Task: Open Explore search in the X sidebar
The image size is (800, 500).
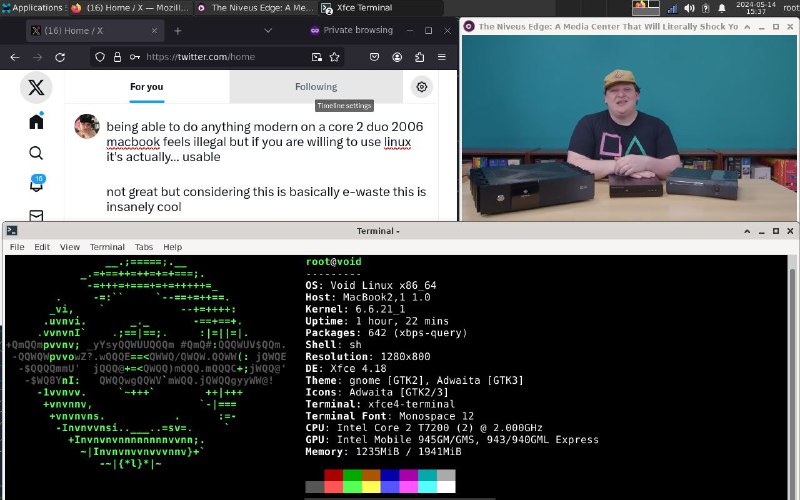Action: (36, 153)
